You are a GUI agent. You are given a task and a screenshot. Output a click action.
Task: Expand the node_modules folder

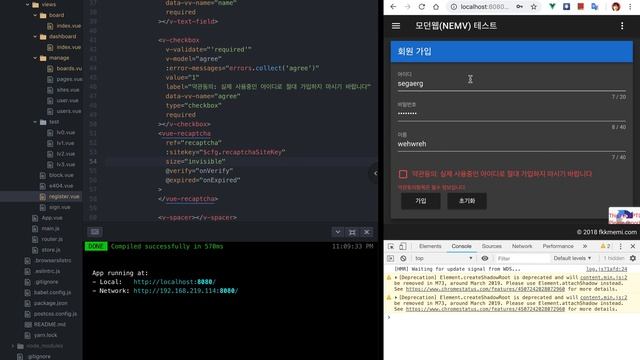click(13, 346)
